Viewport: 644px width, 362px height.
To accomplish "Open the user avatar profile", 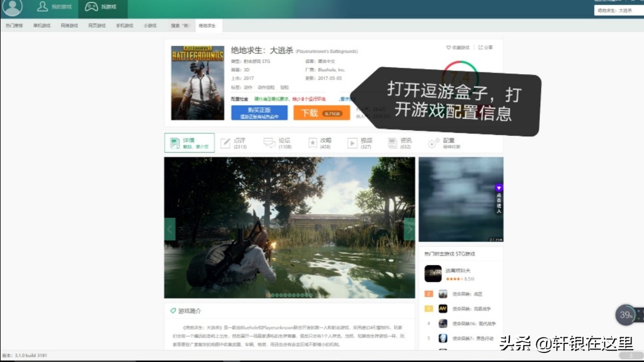I will [x=12, y=7].
